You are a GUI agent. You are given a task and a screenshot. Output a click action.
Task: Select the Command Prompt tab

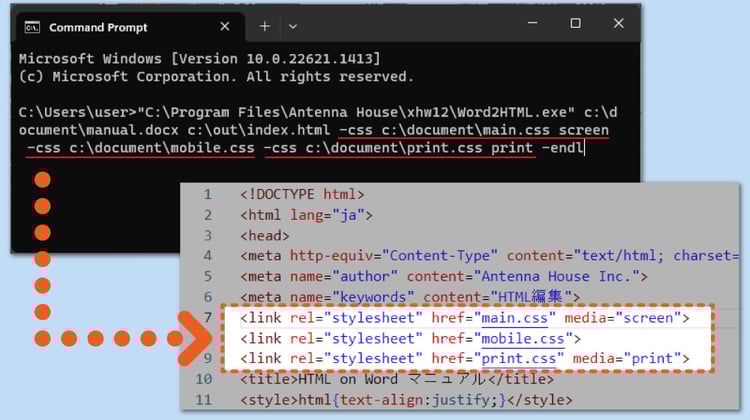(x=131, y=27)
